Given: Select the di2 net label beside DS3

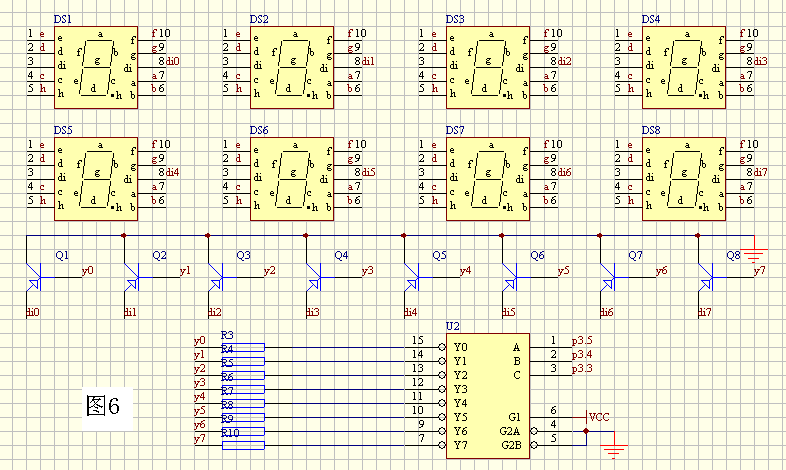Looking at the screenshot, I should pyautogui.click(x=564, y=61).
